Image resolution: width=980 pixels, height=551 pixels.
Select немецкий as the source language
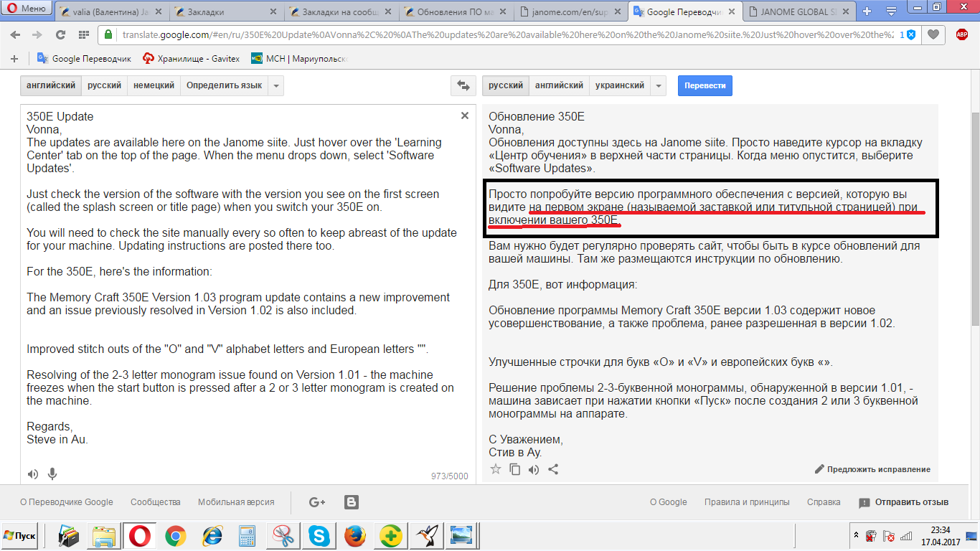click(154, 85)
